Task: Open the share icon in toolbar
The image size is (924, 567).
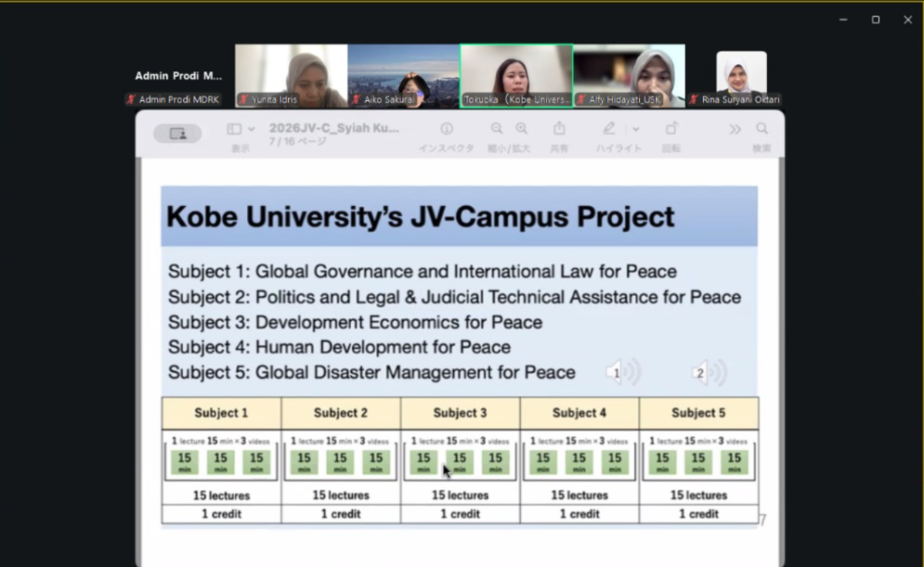Action: point(559,128)
